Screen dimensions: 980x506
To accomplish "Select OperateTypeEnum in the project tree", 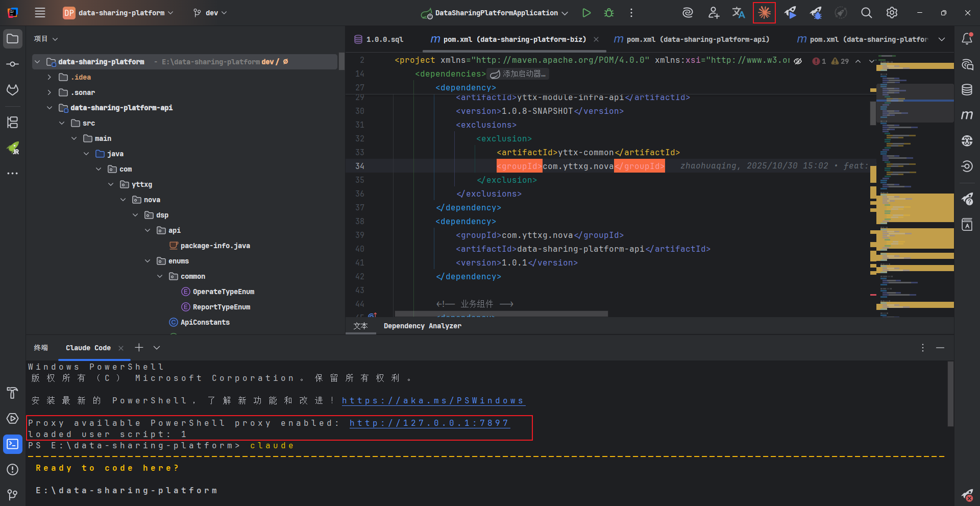I will 224,292.
